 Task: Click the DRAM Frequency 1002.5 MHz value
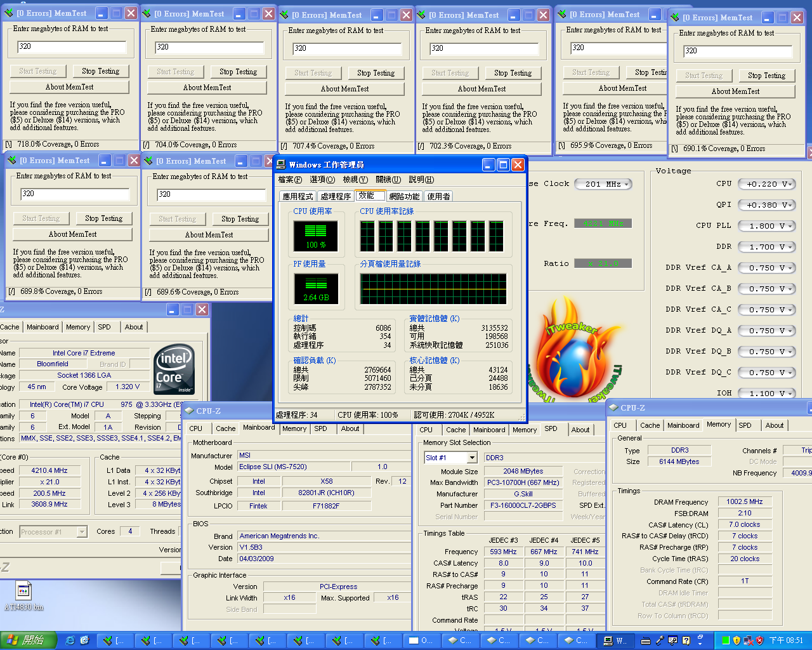pos(745,501)
